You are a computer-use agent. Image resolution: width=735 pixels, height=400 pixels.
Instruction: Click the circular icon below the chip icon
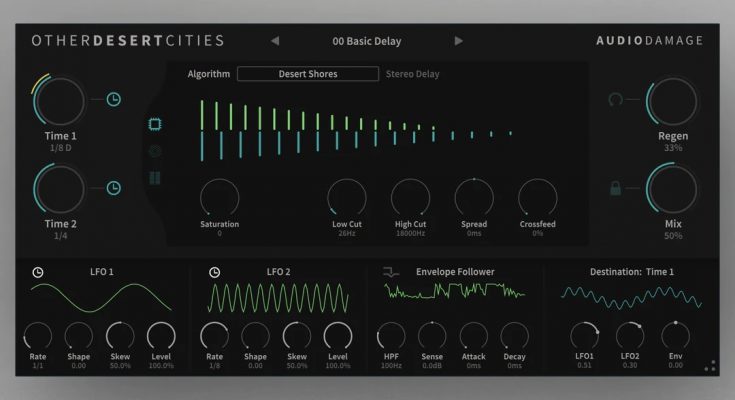155,152
